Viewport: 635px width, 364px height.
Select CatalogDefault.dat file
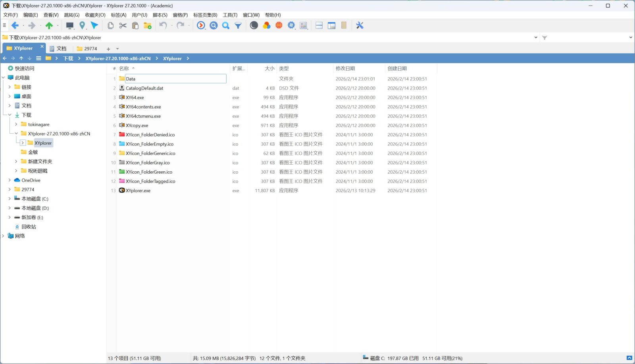point(144,88)
